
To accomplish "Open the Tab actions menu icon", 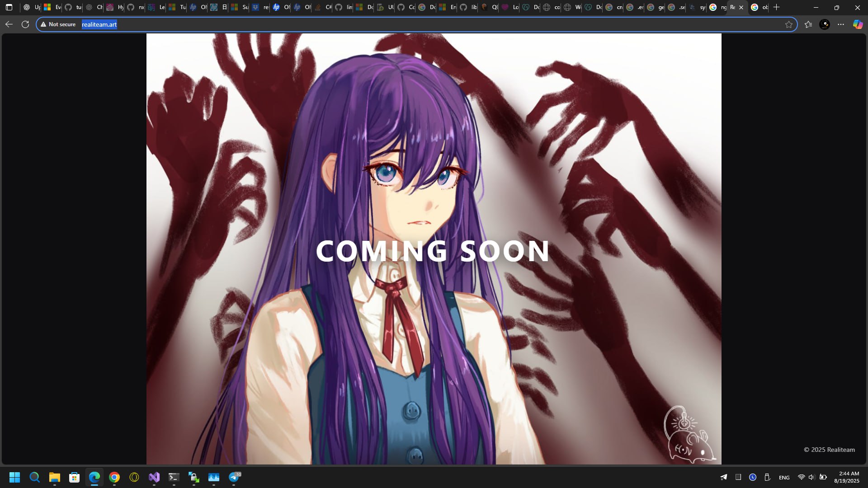I will click(9, 7).
